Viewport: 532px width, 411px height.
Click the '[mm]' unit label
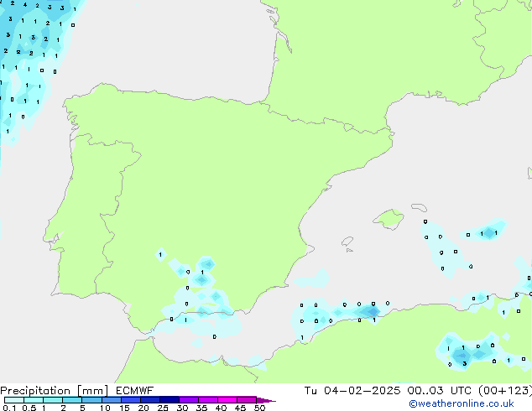pyautogui.click(x=92, y=391)
